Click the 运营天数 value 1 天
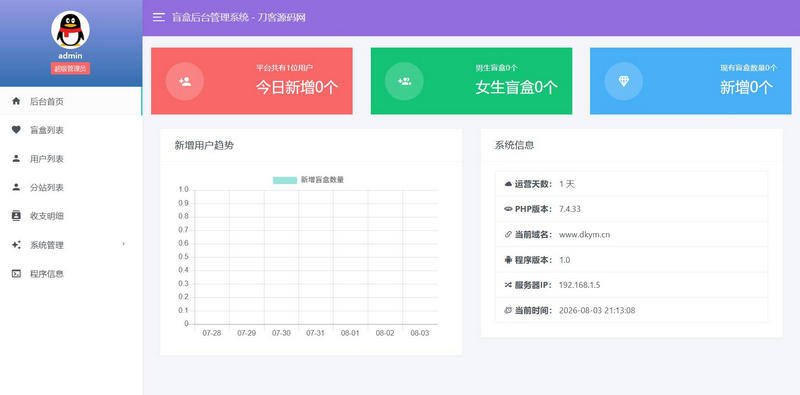 tap(567, 184)
